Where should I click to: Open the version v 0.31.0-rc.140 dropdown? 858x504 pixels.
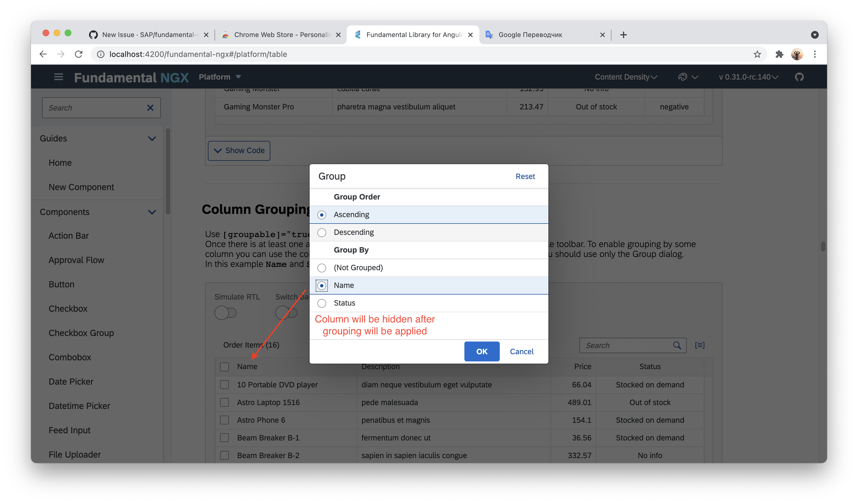pyautogui.click(x=748, y=77)
